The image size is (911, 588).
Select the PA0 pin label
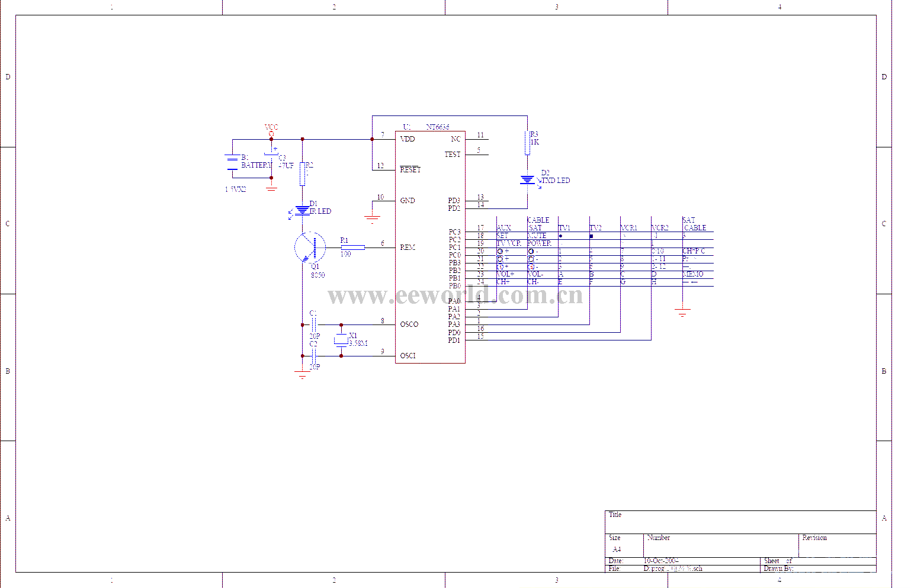[454, 301]
